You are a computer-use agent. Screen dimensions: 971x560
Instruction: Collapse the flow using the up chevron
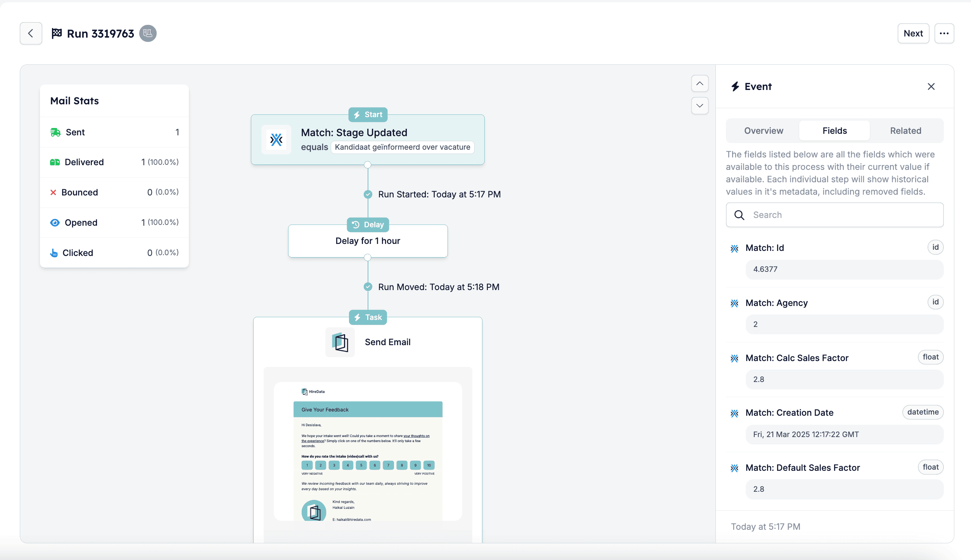click(700, 83)
